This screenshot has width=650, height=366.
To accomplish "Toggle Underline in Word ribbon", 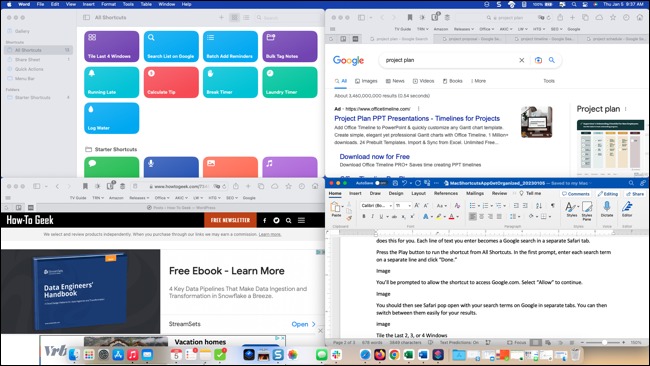I will pos(381,216).
